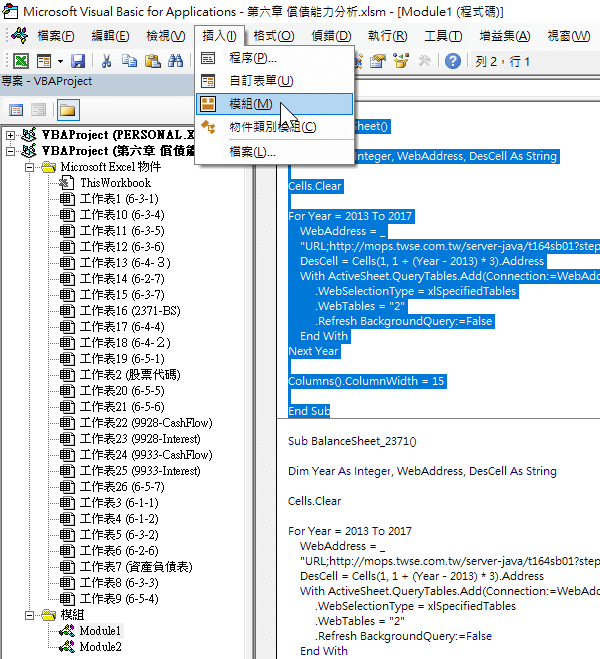The image size is (600, 659).
Task: Expand the VBAProject (PERSONAL) node
Action: click(10, 135)
